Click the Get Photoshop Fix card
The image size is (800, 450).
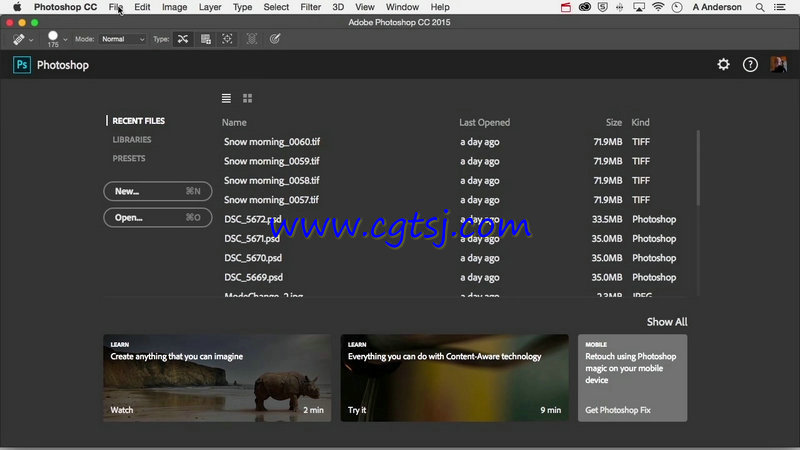633,378
